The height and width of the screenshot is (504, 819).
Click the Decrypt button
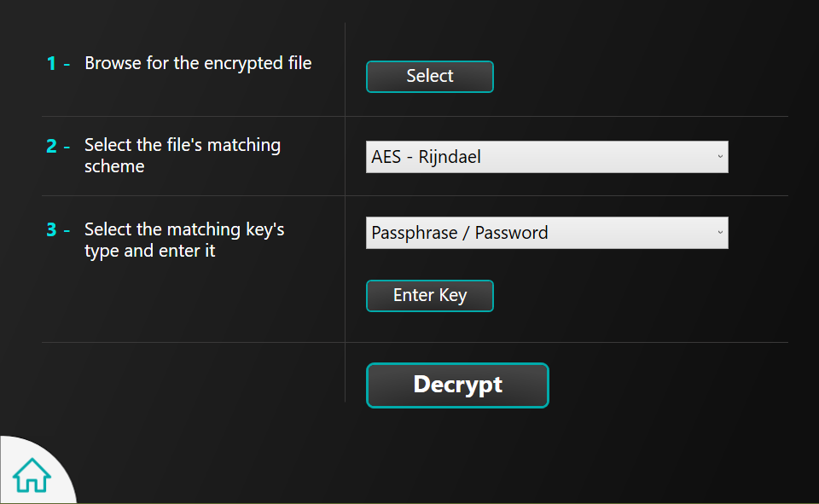point(457,385)
